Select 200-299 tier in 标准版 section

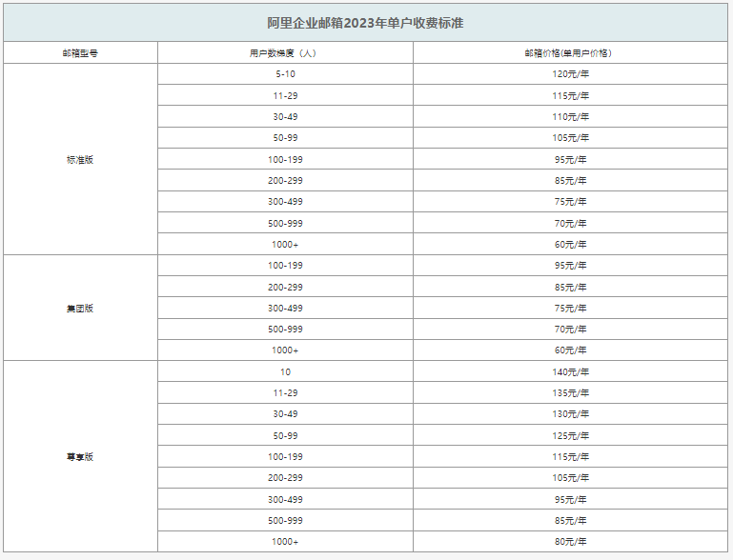pyautogui.click(x=285, y=181)
